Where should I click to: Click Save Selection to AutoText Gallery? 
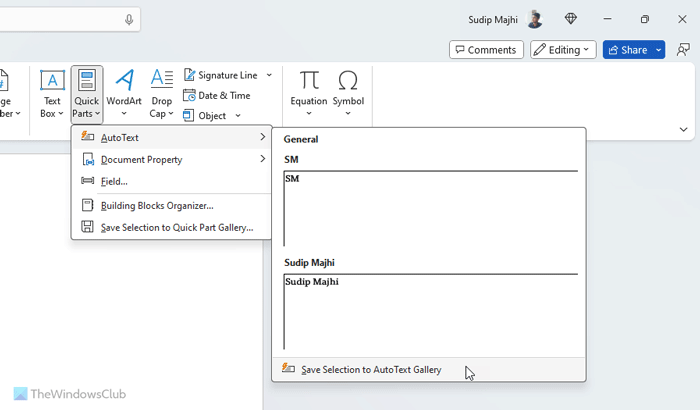(x=370, y=369)
